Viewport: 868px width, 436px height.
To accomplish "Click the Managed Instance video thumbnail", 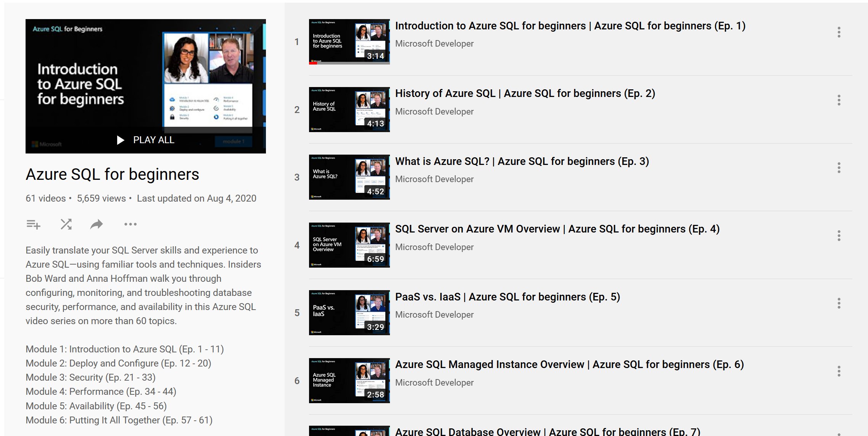I will pos(349,381).
